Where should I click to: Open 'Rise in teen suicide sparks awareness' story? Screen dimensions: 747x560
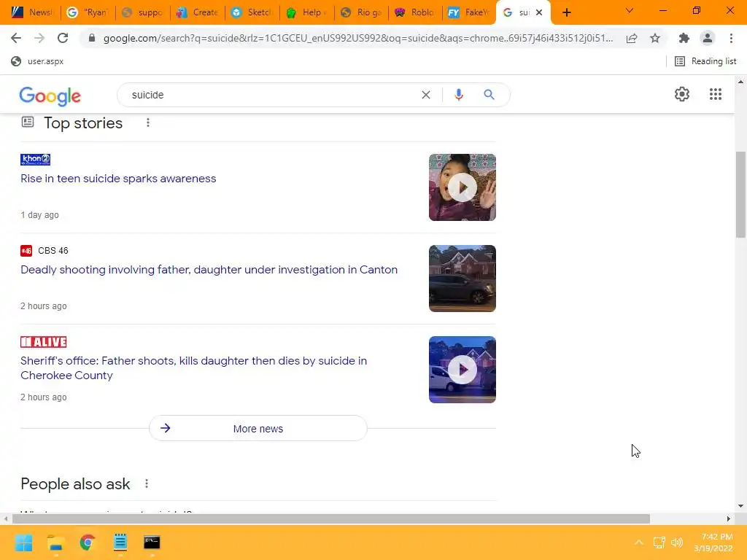[118, 179]
